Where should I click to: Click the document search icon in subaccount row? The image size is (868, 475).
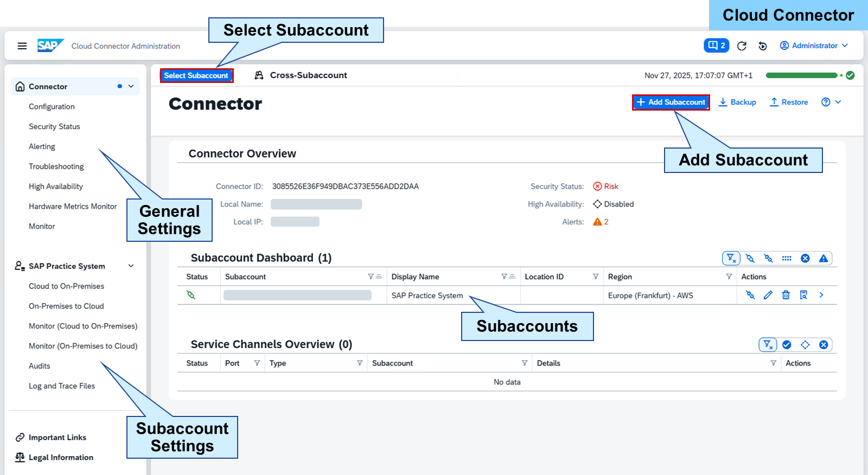point(803,295)
